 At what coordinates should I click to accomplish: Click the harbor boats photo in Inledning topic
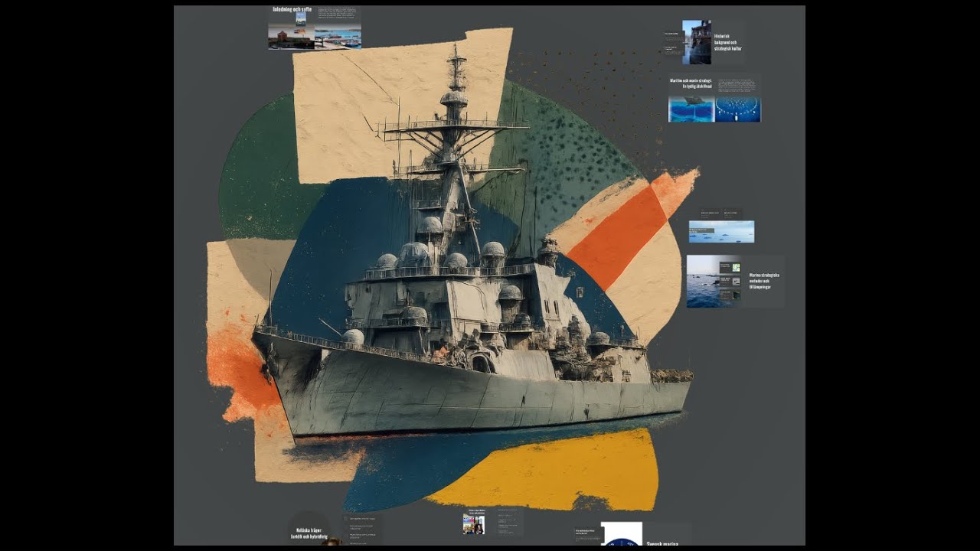tap(338, 38)
